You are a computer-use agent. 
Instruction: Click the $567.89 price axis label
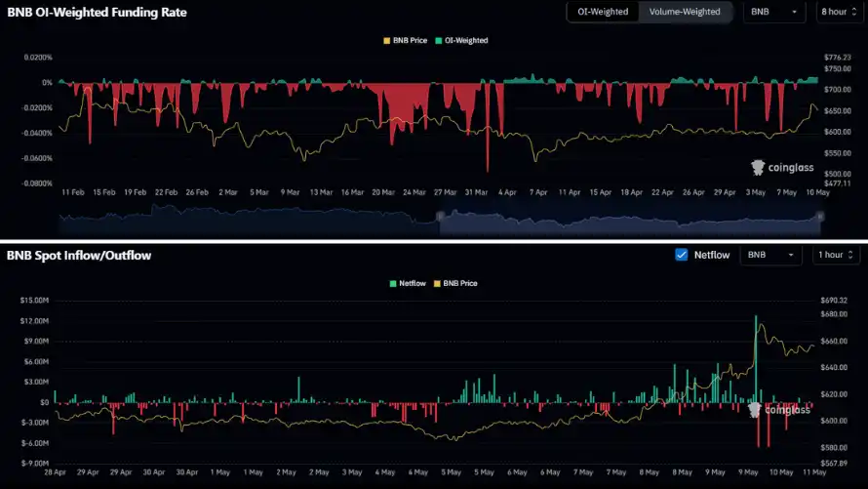click(x=834, y=463)
